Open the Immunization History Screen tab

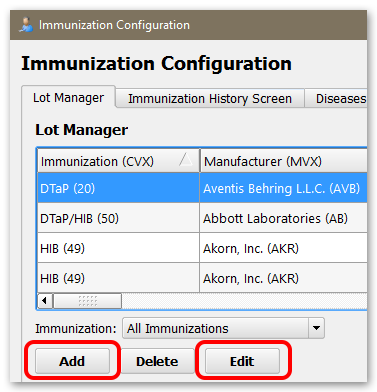pos(210,99)
